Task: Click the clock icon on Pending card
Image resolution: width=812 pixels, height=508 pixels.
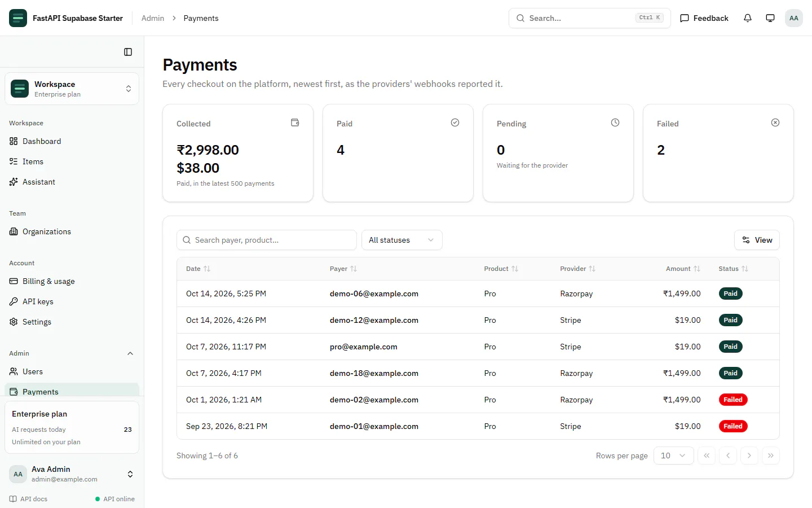Action: (615, 122)
